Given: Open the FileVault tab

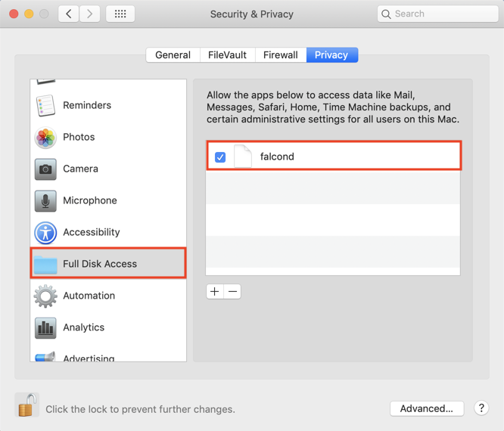Looking at the screenshot, I should (227, 55).
